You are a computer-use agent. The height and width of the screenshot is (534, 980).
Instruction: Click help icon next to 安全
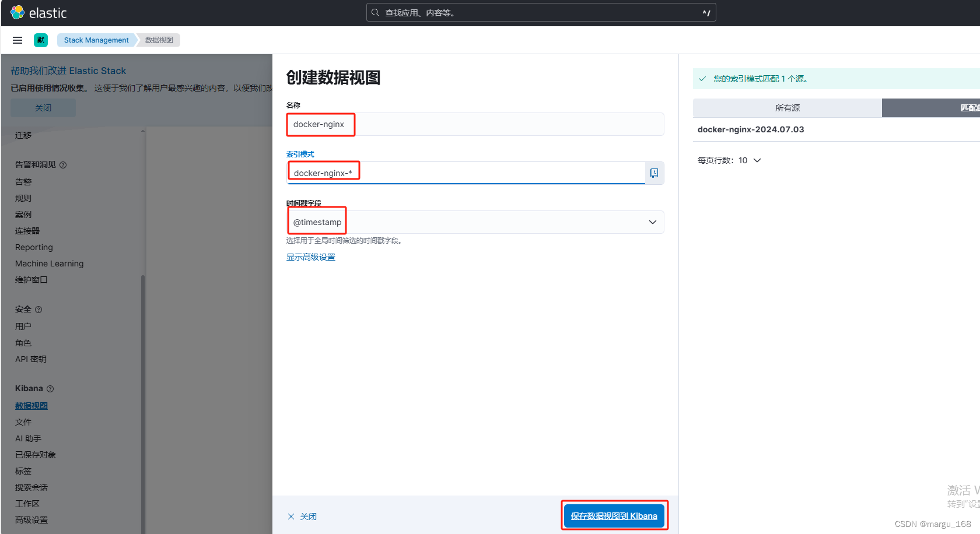38,310
